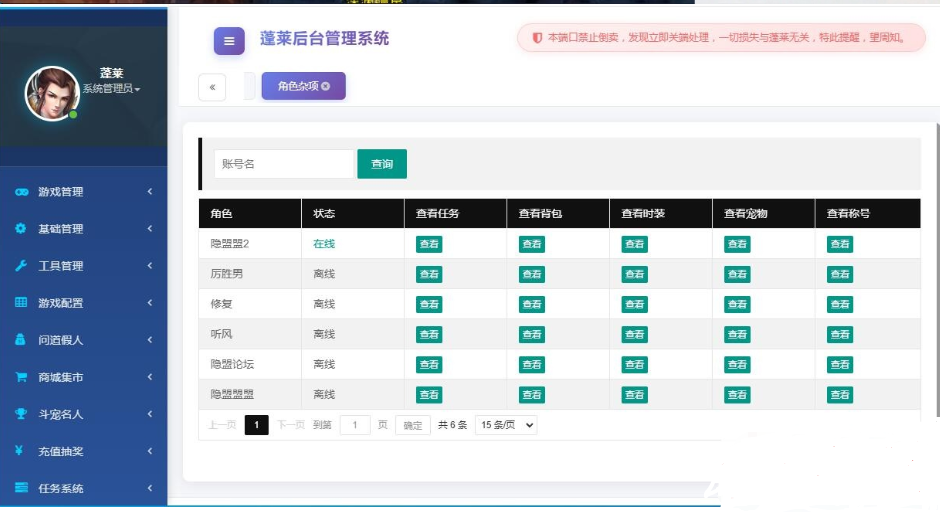This screenshot has height=512, width=940.
Task: Toggle the sidebar hamburger menu button
Action: (229, 41)
